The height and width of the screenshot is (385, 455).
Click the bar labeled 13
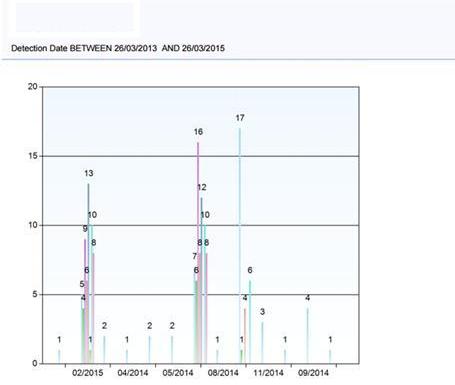[x=88, y=273]
